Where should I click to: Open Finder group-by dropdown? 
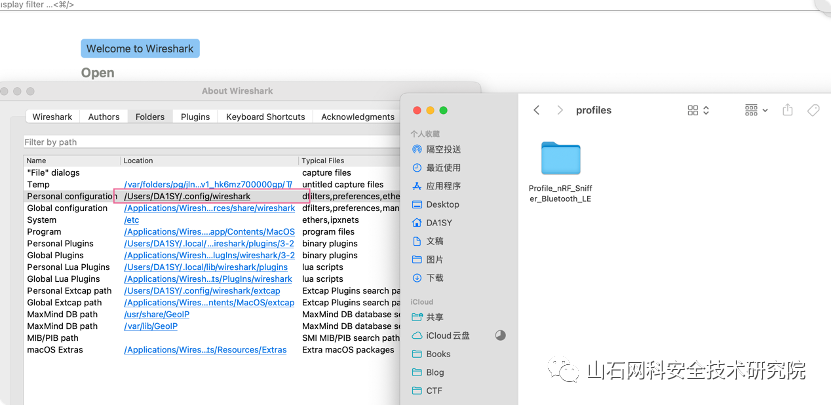point(756,110)
